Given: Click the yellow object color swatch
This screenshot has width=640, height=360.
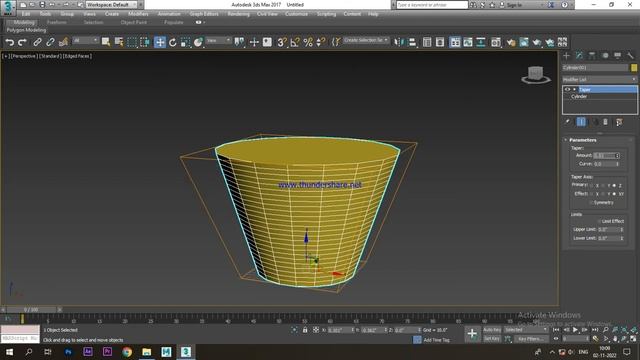Looking at the screenshot, I should (x=634, y=67).
